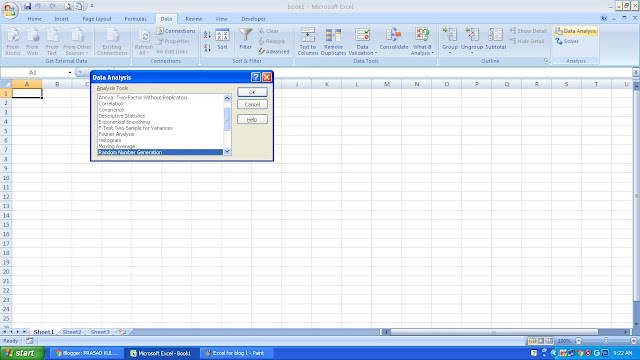This screenshot has height=360, width=640.
Task: Select F-Test Two-Sample For Variances
Action: (x=160, y=128)
